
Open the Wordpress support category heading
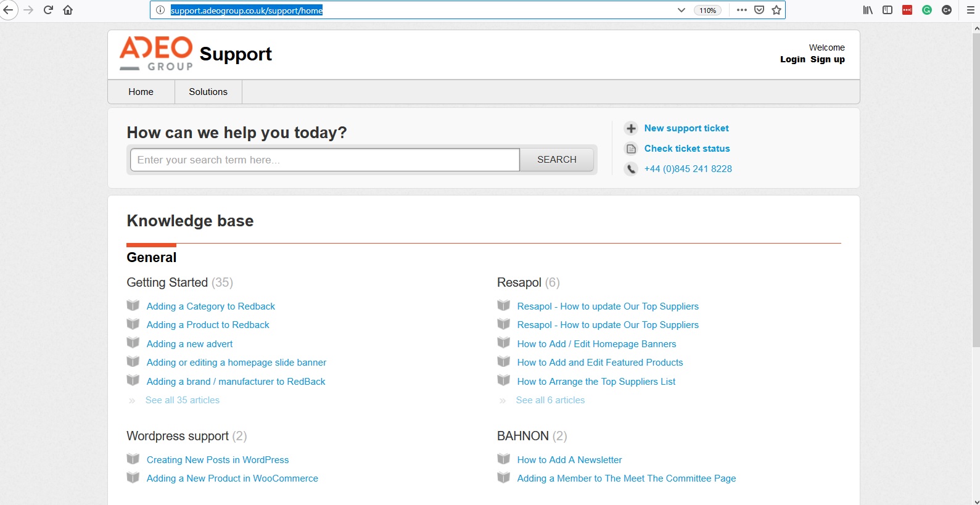point(178,436)
